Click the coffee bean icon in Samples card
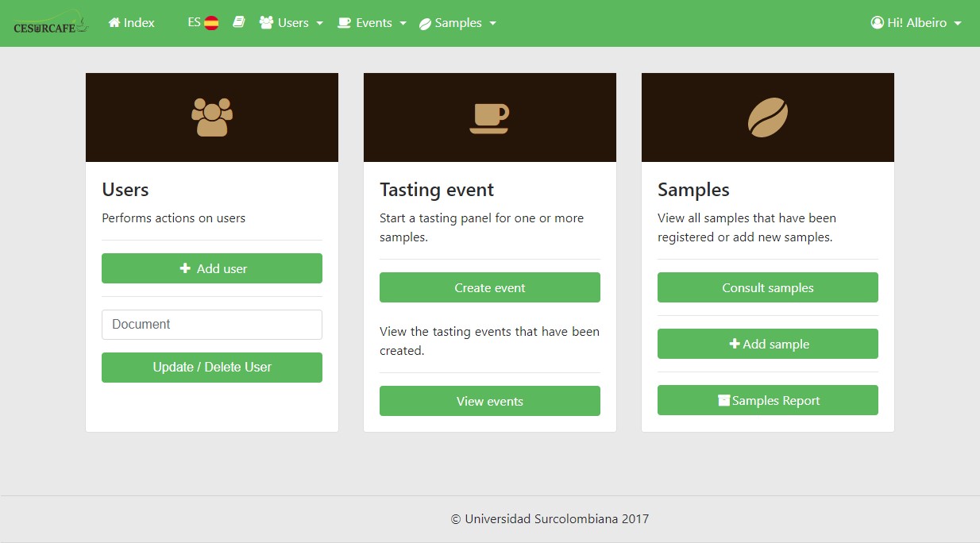The height and width of the screenshot is (543, 980). (x=768, y=117)
